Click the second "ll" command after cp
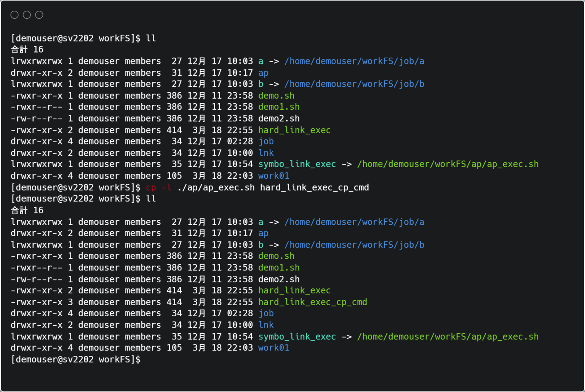Image resolution: width=585 pixels, height=392 pixels. tap(151, 198)
